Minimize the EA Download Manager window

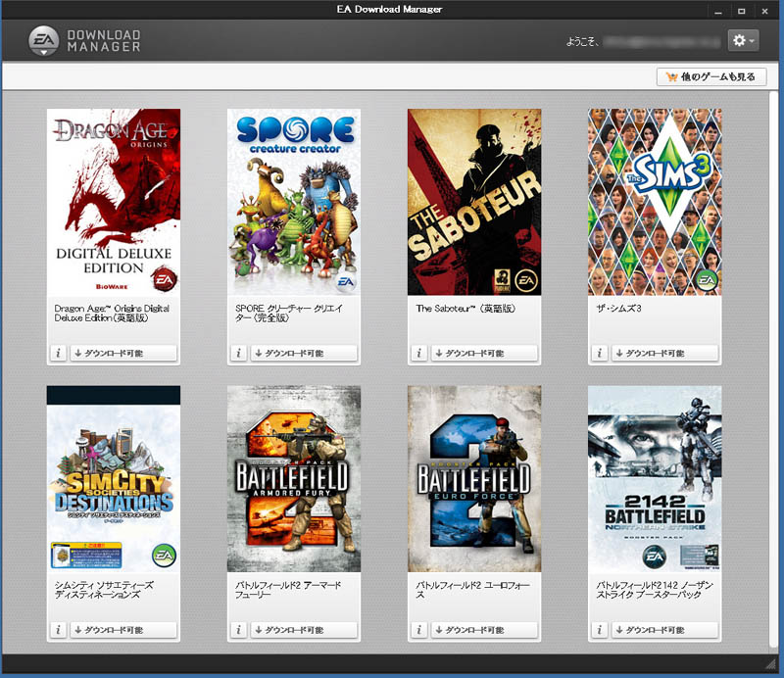(718, 11)
